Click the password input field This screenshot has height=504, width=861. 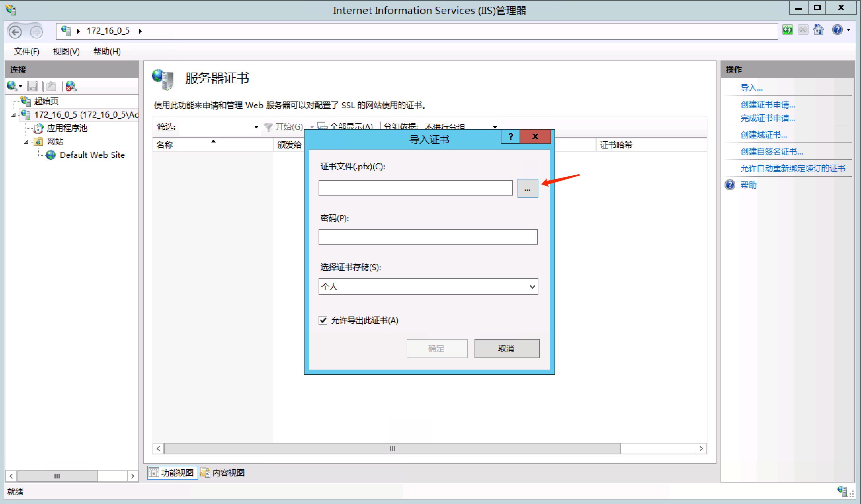click(x=427, y=237)
